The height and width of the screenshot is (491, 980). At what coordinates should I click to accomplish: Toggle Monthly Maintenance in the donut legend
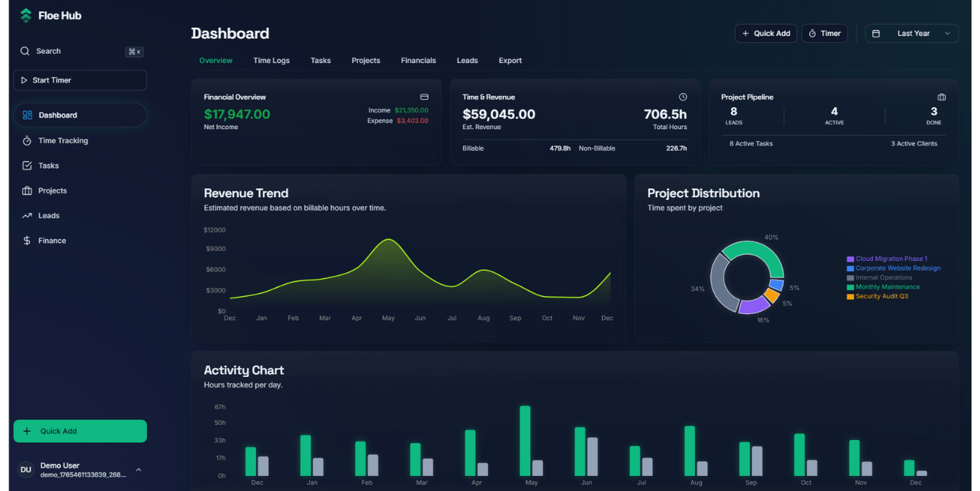coord(888,287)
